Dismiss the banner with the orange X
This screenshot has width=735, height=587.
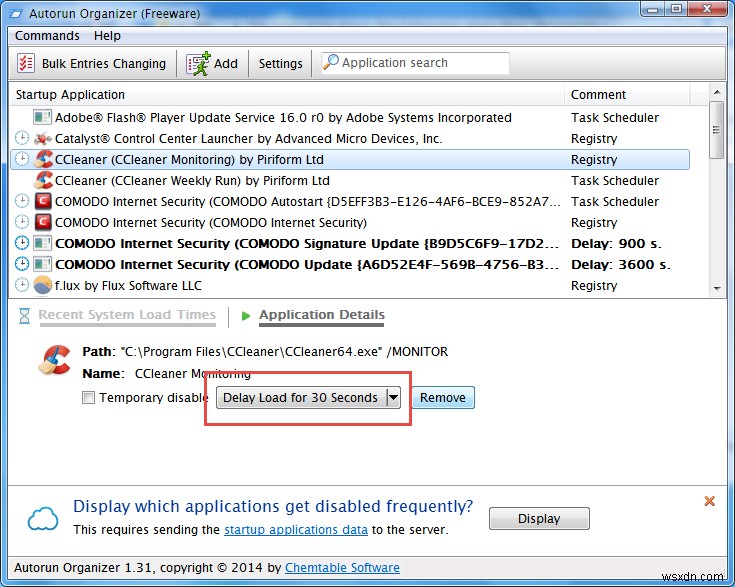tap(710, 501)
